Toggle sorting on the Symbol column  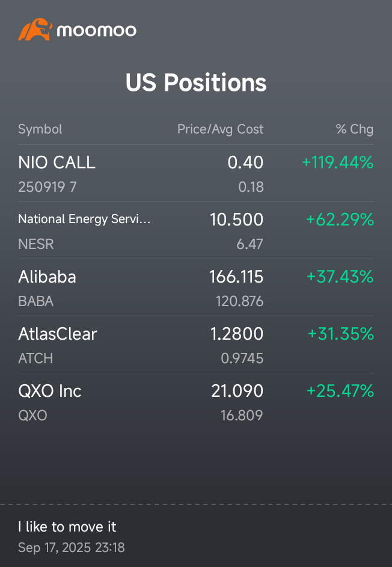40,129
